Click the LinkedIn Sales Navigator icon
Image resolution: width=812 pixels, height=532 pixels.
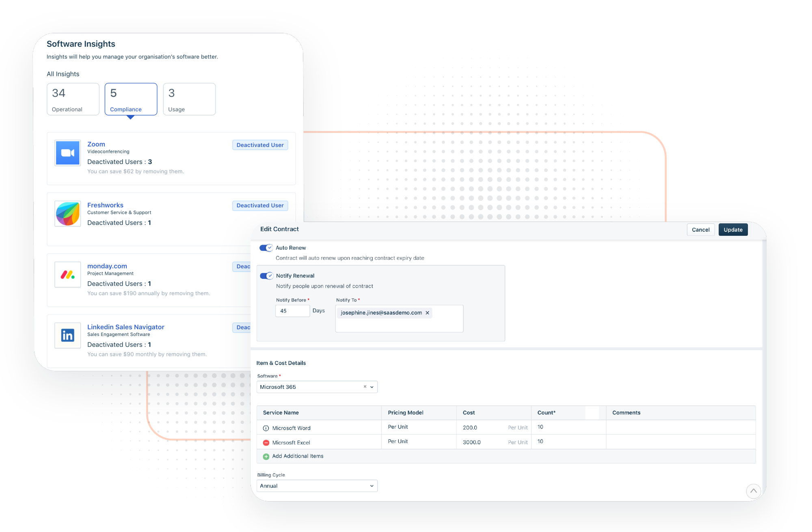click(x=67, y=336)
